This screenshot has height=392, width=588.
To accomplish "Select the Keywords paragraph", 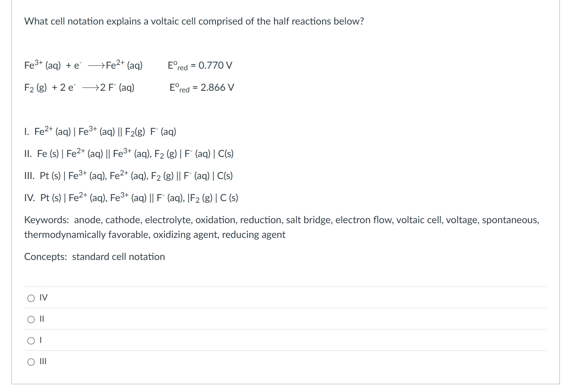I will [282, 227].
